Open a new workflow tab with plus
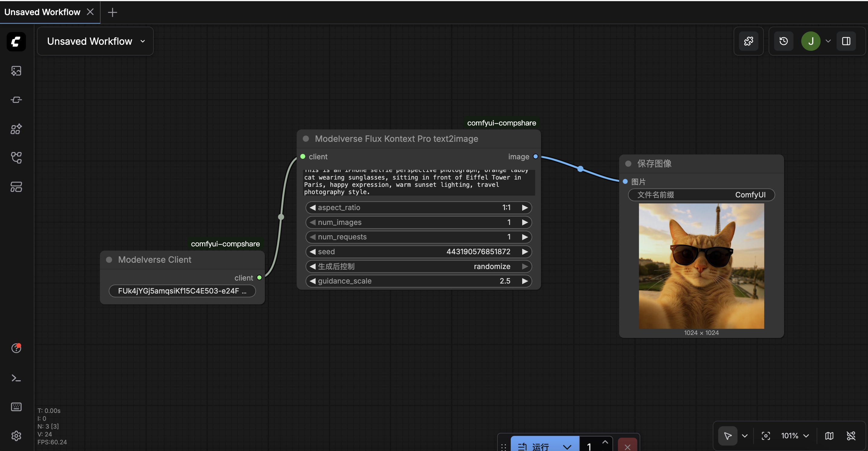 coord(112,12)
